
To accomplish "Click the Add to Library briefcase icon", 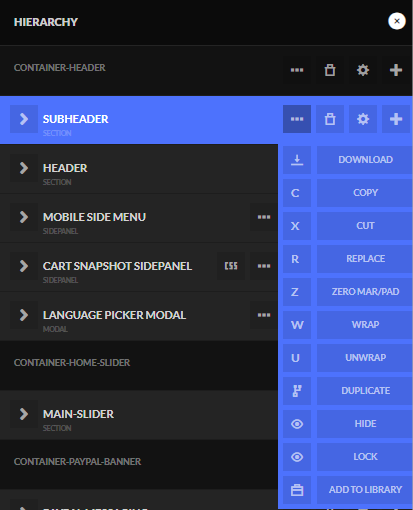I will [x=297, y=490].
